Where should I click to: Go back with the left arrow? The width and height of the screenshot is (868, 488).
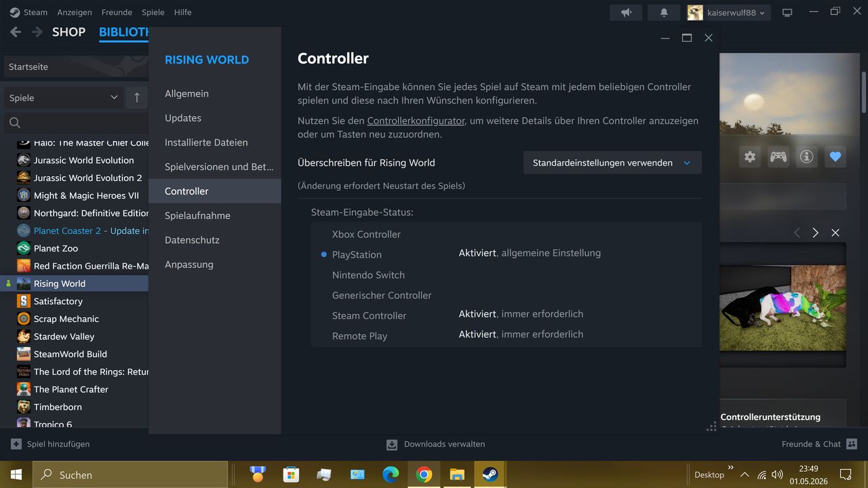coord(16,32)
